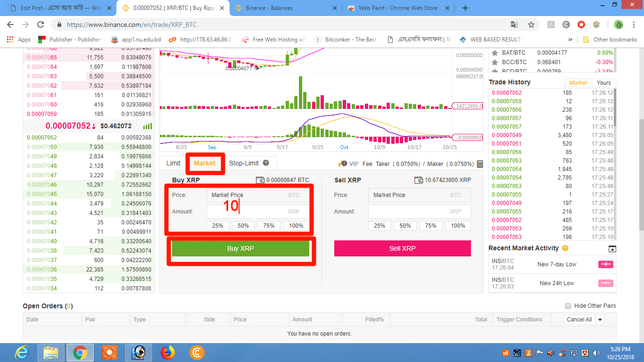The image size is (644, 362).
Task: Switch to the Edit Post browser tab
Action: tap(60, 8)
